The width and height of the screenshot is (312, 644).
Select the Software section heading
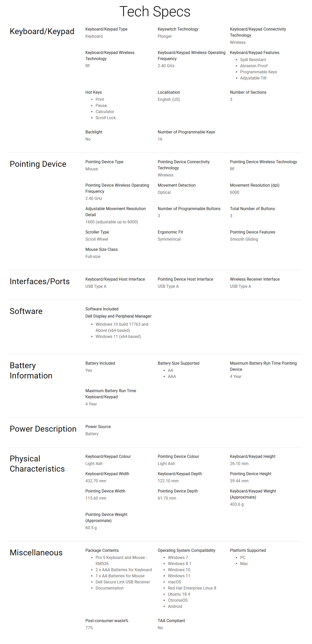(26, 311)
